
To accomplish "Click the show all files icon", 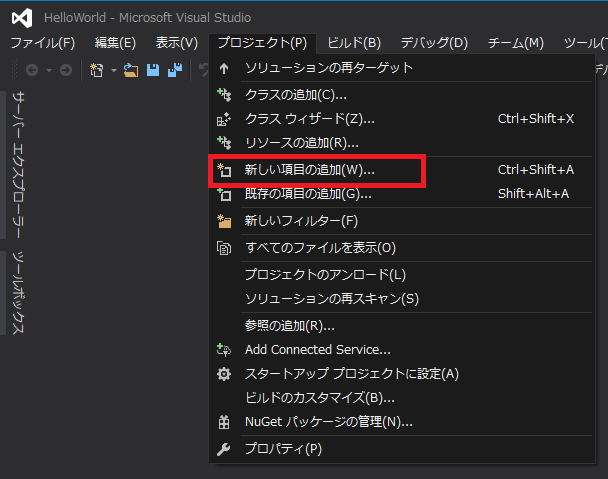I will [x=224, y=248].
